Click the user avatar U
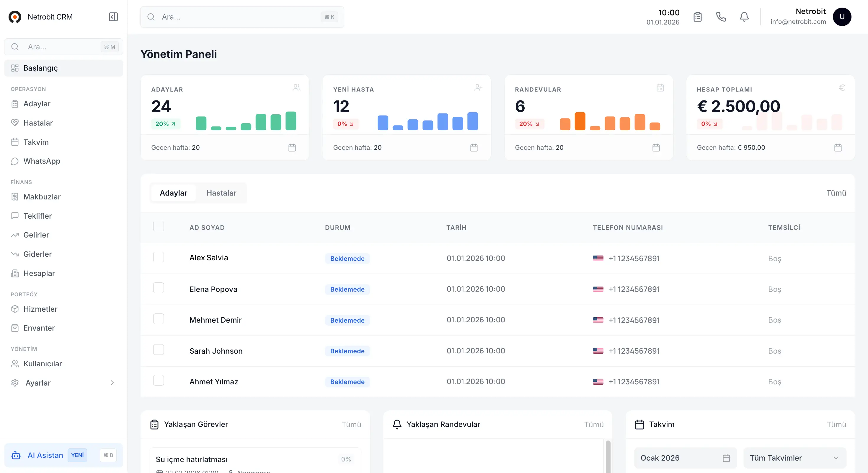Viewport: 868px width, 473px height. tap(842, 17)
